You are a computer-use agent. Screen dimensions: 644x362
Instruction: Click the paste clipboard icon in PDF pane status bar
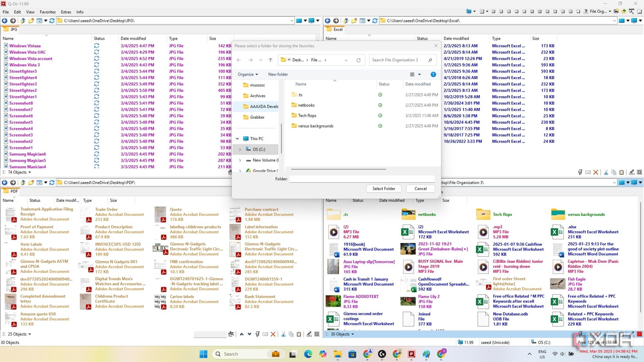299,334
